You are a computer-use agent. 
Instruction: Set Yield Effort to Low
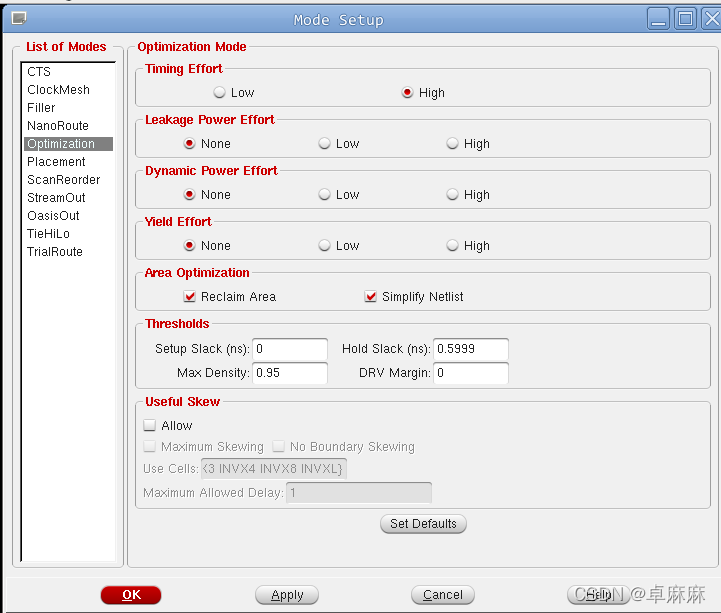pyautogui.click(x=324, y=246)
